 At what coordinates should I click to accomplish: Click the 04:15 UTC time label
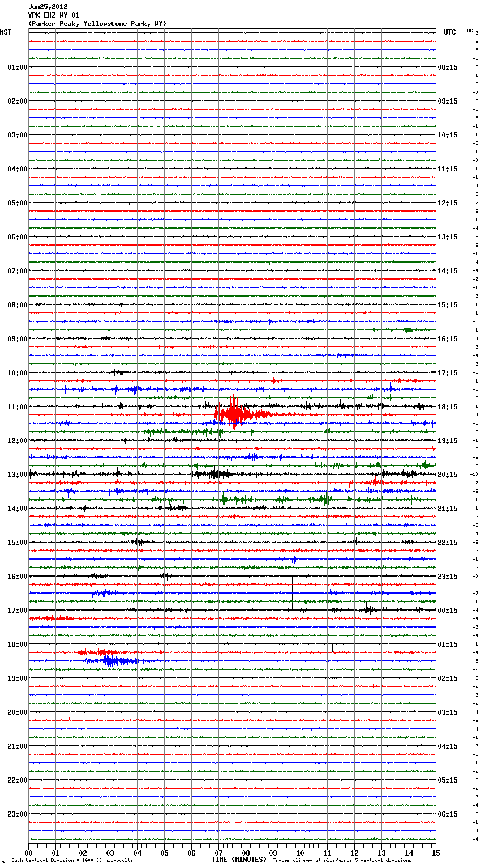(x=448, y=746)
